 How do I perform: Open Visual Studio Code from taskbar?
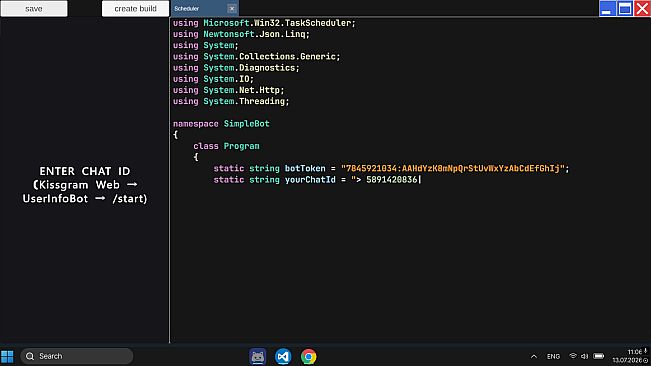[283, 356]
